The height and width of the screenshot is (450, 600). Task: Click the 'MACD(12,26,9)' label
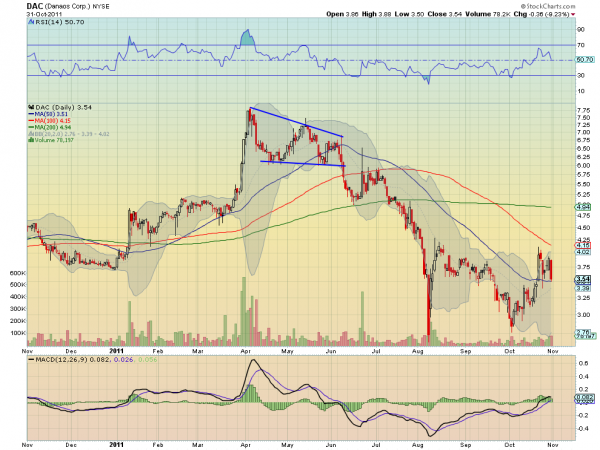coord(62,360)
